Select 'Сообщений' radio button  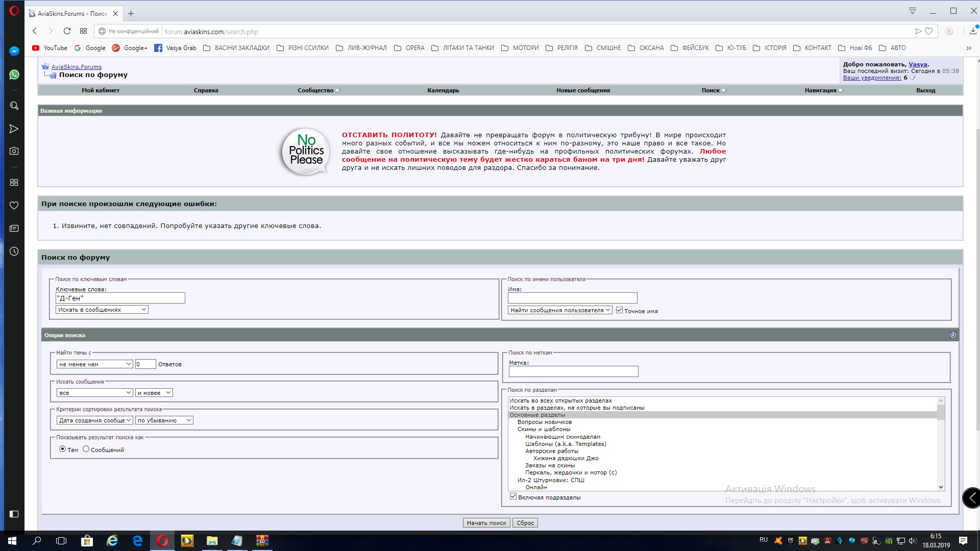(86, 449)
